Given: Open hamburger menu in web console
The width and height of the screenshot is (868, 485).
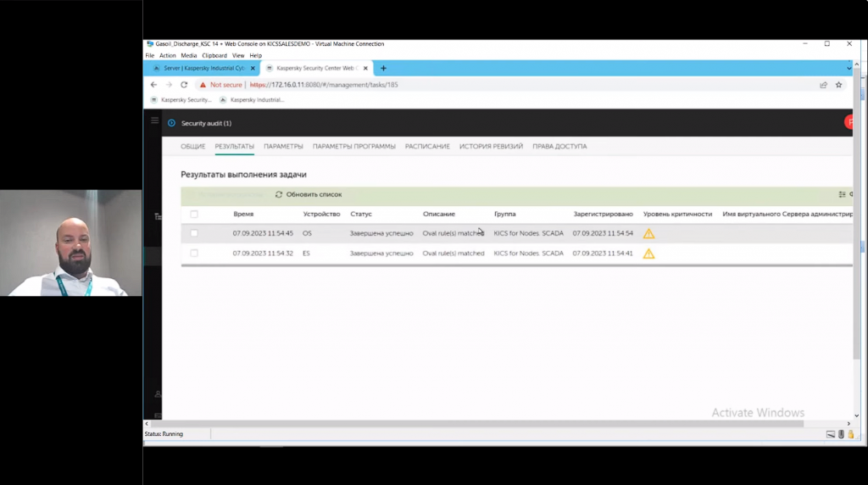Looking at the screenshot, I should point(154,120).
